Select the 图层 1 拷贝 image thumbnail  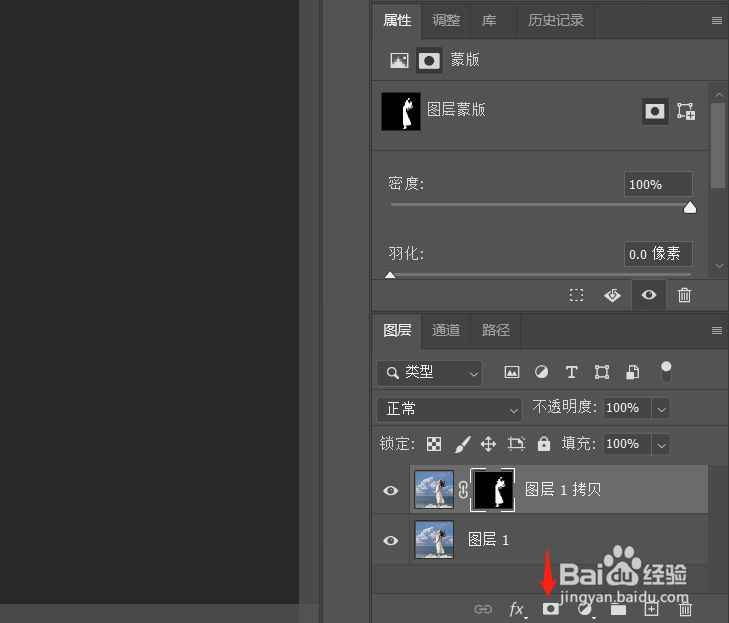434,490
